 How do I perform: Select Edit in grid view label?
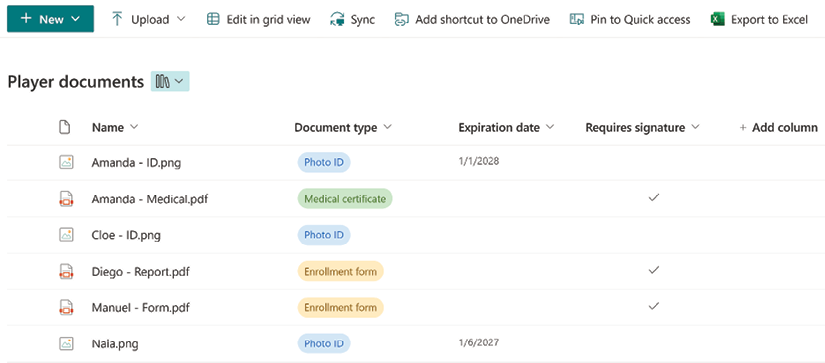268,19
